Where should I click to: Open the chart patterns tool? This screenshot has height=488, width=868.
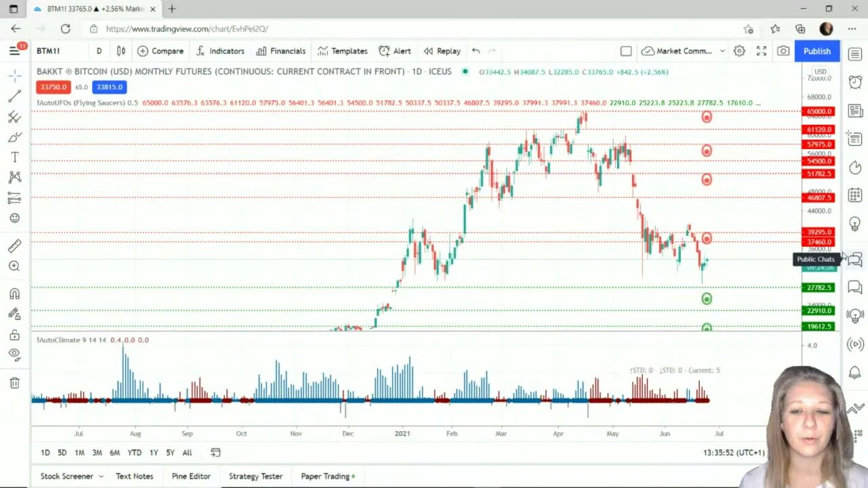(14, 178)
